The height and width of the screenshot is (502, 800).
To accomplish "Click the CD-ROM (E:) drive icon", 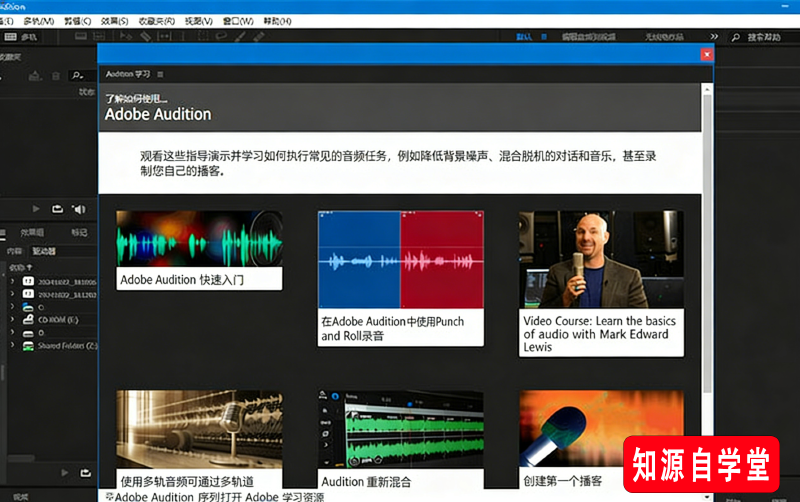I will click(x=28, y=320).
